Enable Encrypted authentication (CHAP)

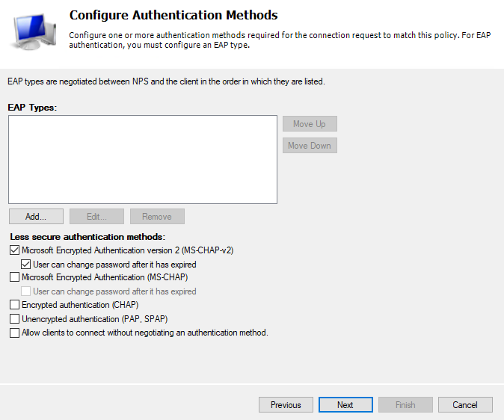15,305
